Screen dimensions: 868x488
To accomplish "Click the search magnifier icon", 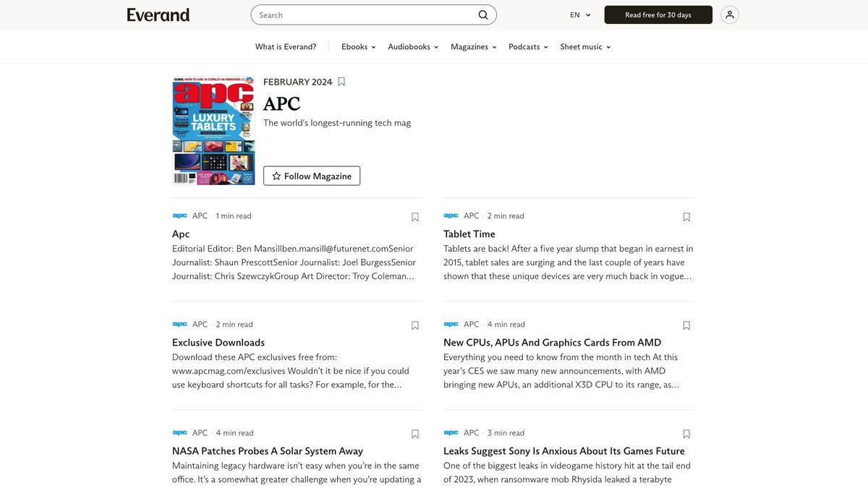I will pyautogui.click(x=482, y=14).
